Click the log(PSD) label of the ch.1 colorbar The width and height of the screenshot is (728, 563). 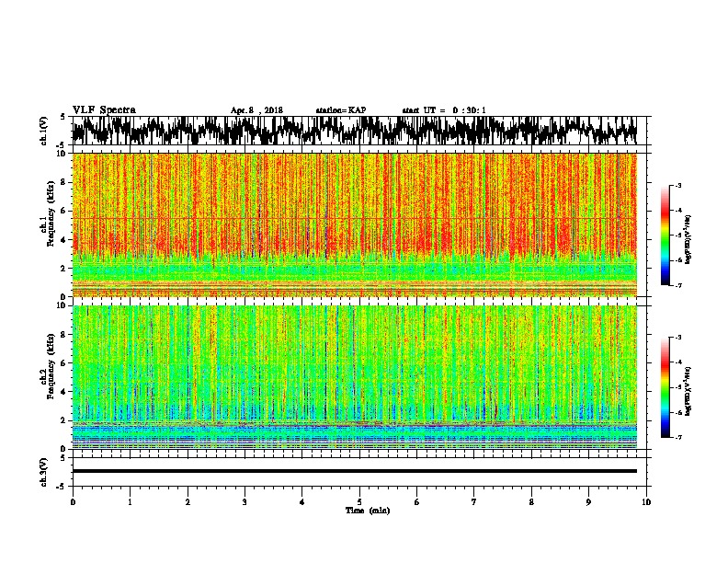click(688, 239)
